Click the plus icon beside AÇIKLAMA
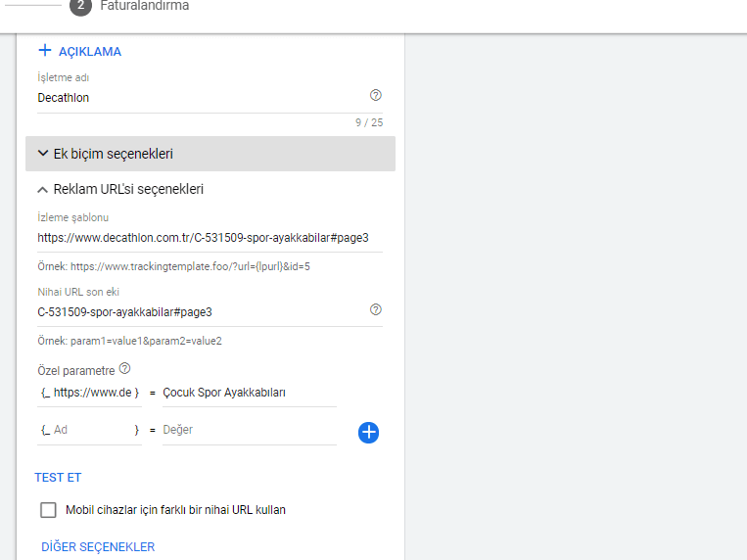 click(x=44, y=51)
